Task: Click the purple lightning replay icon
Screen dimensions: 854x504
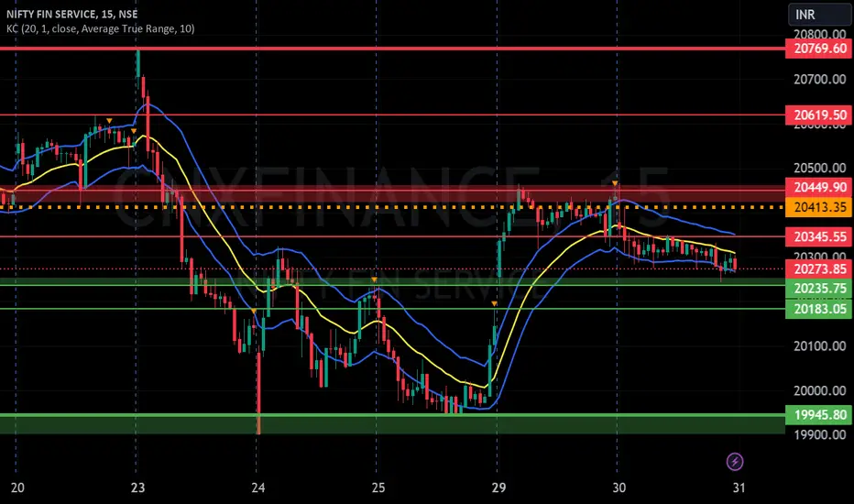Action: tap(735, 462)
